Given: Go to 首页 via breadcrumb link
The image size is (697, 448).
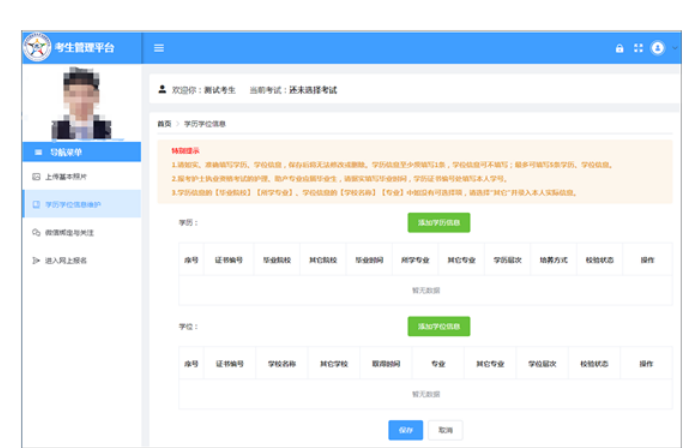Looking at the screenshot, I should tap(164, 123).
